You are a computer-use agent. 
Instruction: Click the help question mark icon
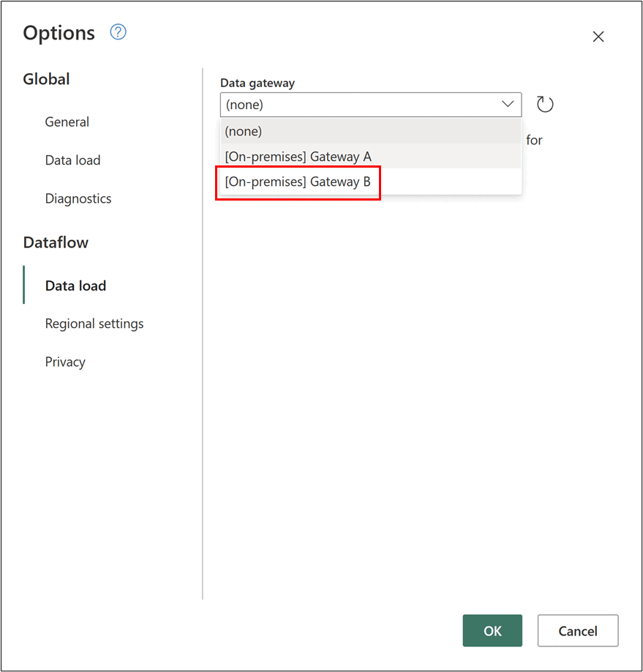click(x=118, y=32)
